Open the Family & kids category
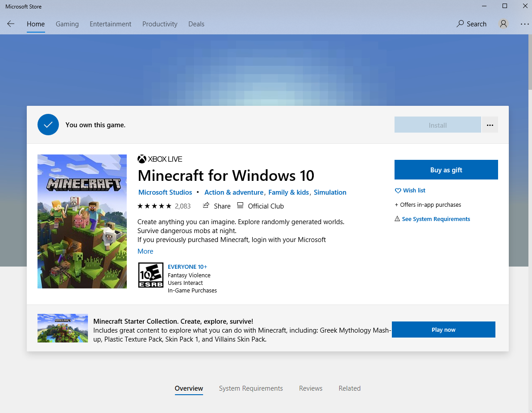This screenshot has height=413, width=532. [288, 192]
